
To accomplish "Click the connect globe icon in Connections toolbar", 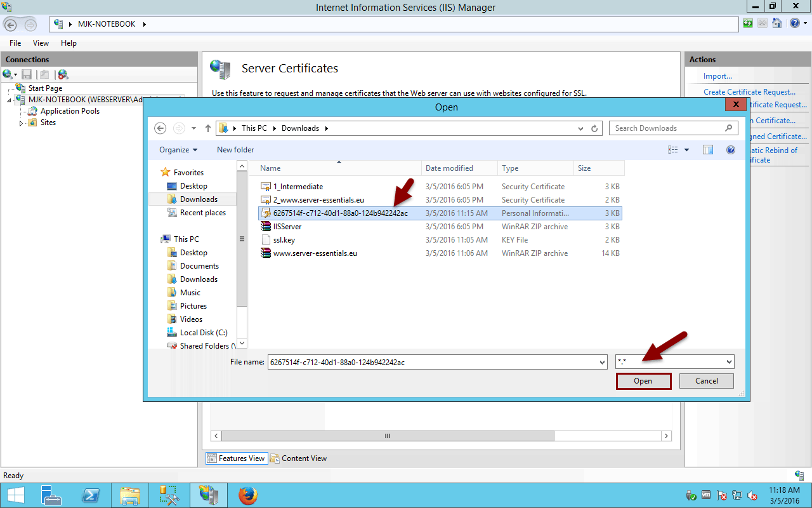I will click(8, 74).
